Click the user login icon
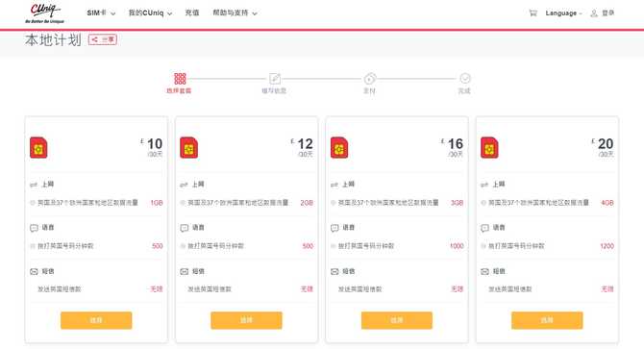 (x=594, y=13)
